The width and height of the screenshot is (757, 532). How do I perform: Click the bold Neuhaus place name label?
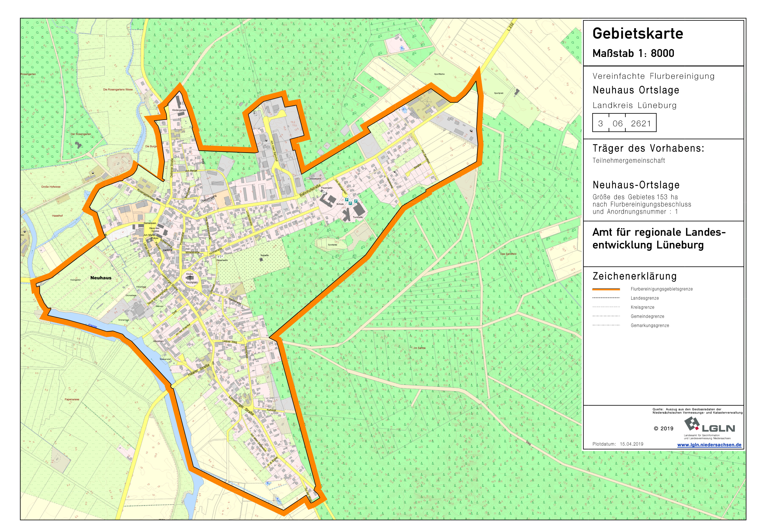tap(101, 278)
